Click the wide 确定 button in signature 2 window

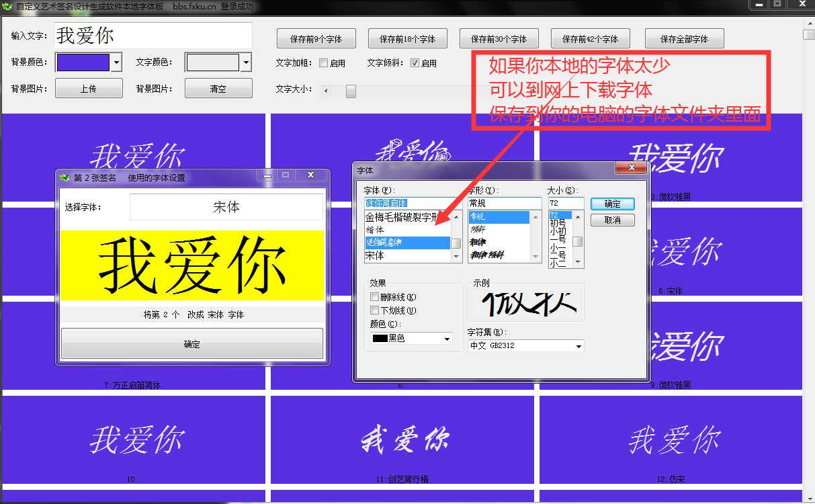(x=192, y=344)
